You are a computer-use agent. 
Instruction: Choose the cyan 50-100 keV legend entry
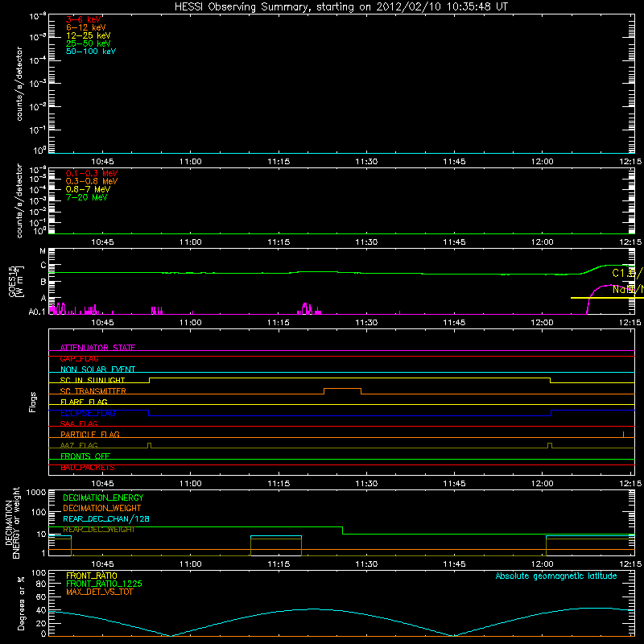[91, 52]
